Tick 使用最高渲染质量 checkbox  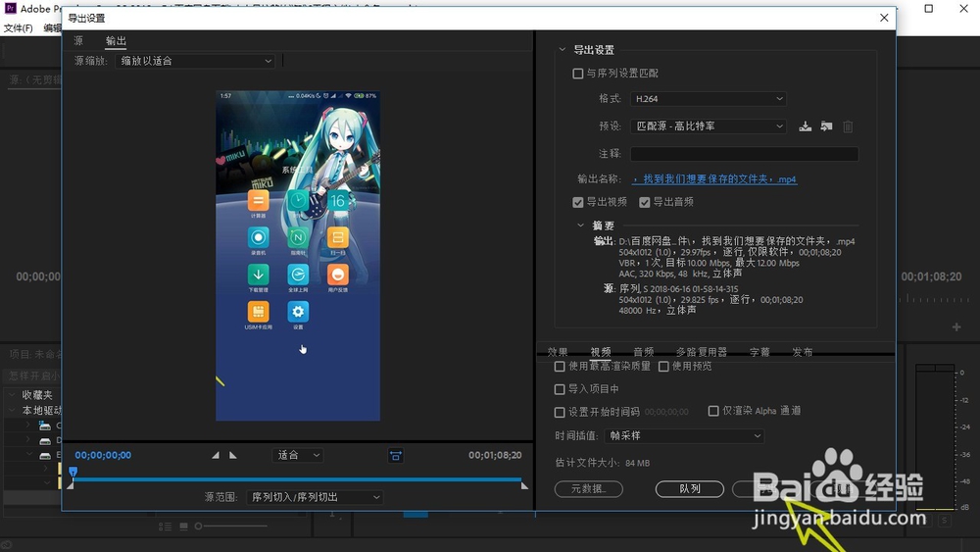pos(560,367)
